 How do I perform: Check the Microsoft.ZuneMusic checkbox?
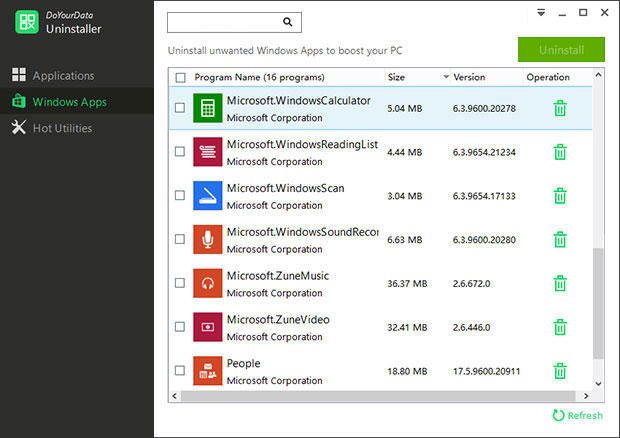pos(180,283)
